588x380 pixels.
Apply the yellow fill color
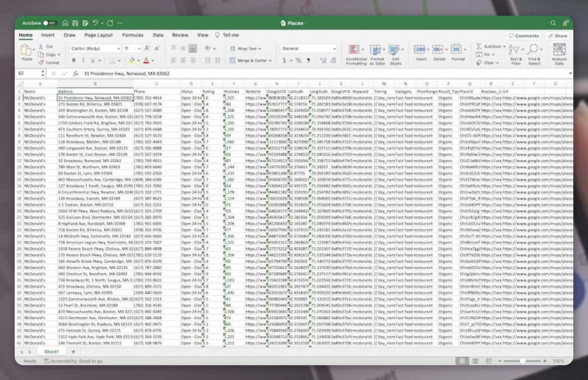[x=132, y=60]
